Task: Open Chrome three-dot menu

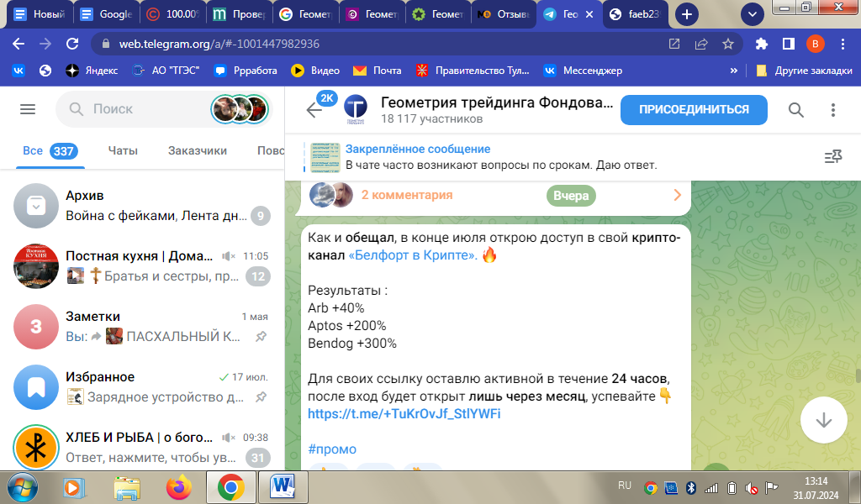Action: click(x=843, y=44)
